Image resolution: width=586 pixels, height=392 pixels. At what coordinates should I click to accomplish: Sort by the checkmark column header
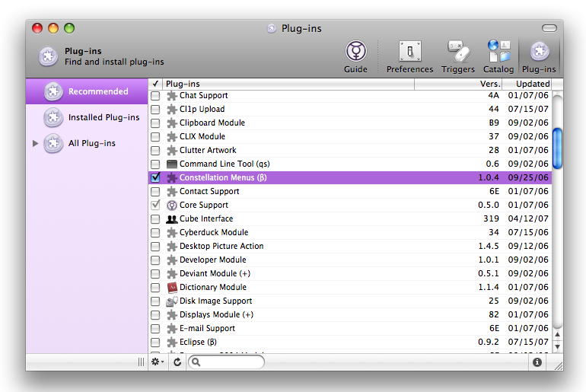click(x=155, y=84)
